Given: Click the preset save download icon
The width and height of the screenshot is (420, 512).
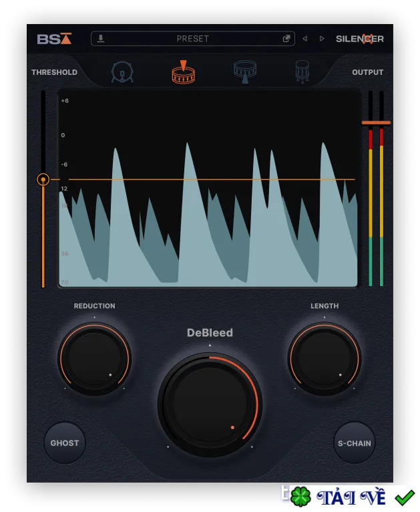Looking at the screenshot, I should 101,39.
